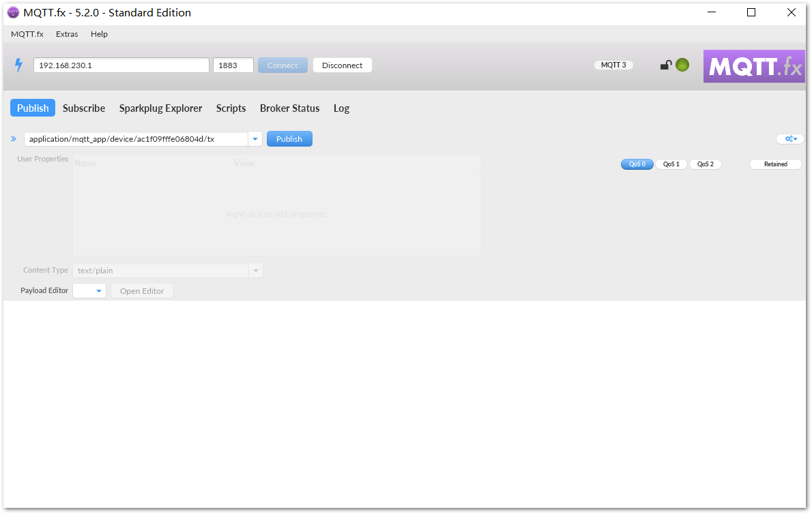
Task: Click the green connection status indicator
Action: click(x=682, y=65)
